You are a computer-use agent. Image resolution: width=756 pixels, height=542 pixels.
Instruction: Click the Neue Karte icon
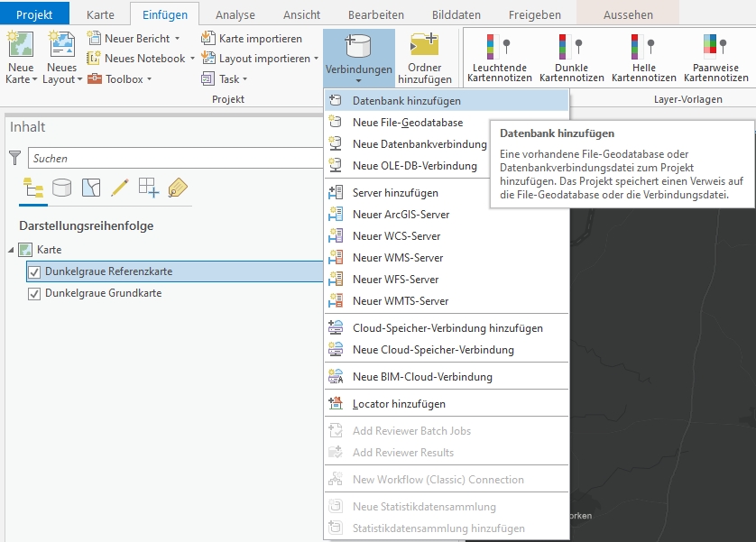pyautogui.click(x=20, y=46)
